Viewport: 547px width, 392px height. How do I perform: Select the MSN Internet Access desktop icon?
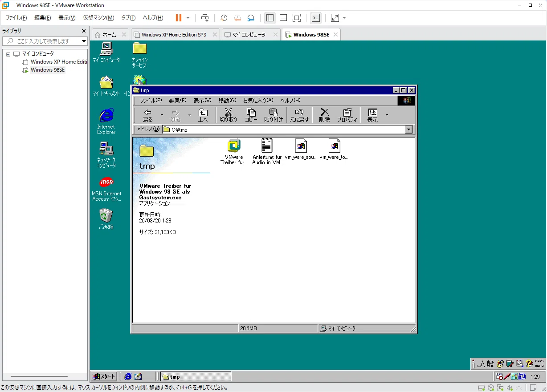tap(106, 189)
